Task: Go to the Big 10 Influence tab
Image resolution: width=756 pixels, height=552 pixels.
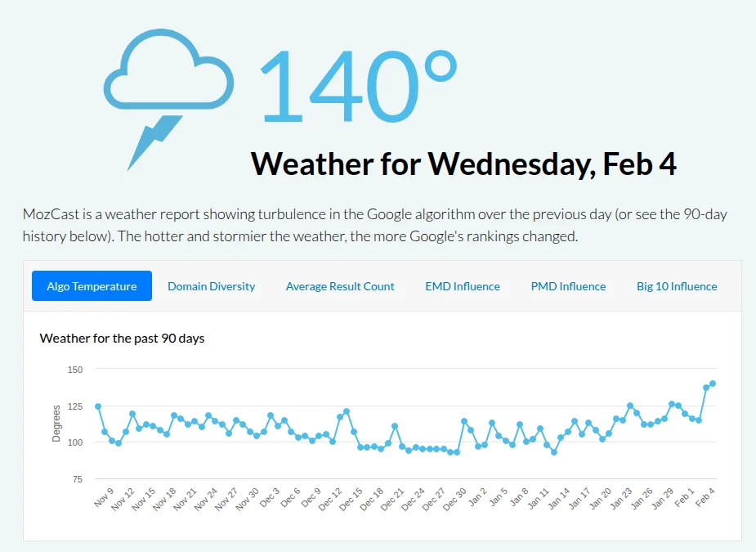Action: [677, 286]
